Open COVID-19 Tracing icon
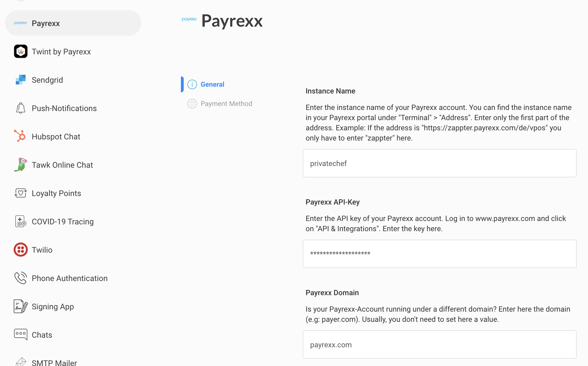 [21, 221]
